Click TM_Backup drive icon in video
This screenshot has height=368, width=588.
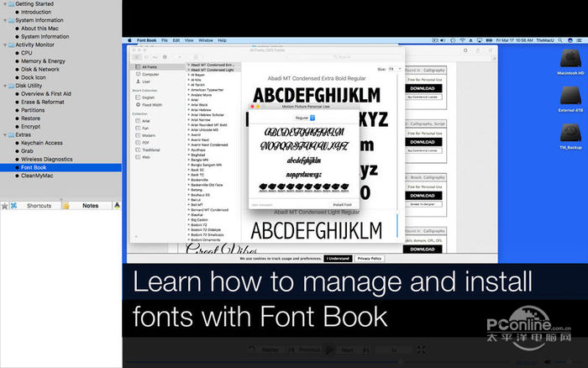click(x=570, y=134)
